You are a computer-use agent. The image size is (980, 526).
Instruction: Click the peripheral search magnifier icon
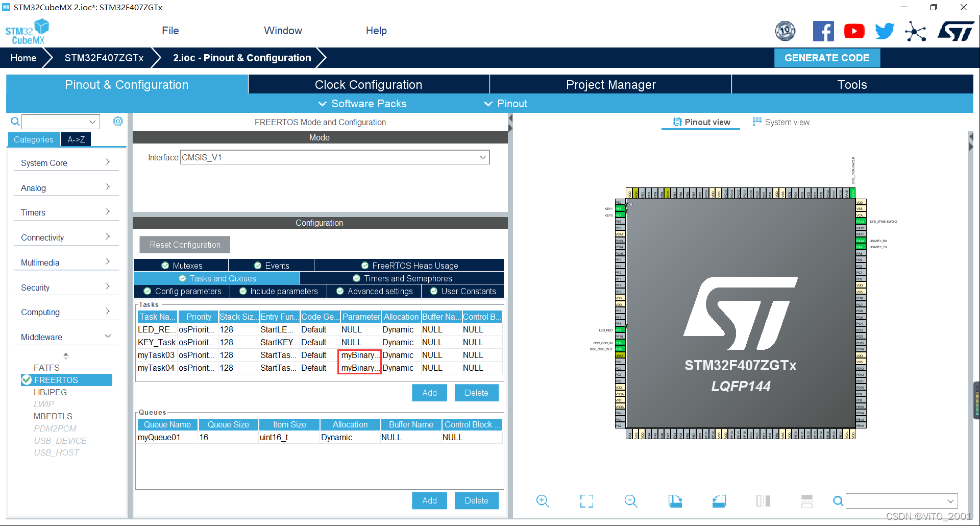pos(15,122)
